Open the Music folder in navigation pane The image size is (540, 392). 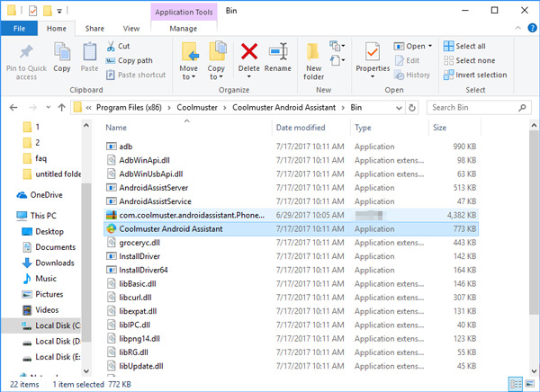coord(39,279)
